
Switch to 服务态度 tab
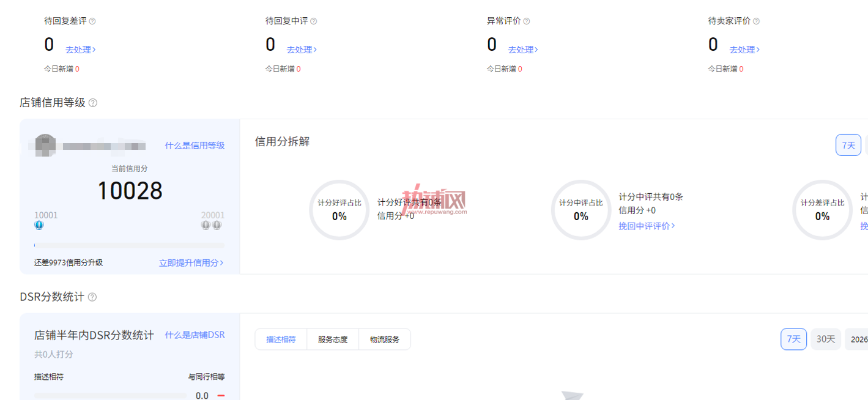point(333,339)
